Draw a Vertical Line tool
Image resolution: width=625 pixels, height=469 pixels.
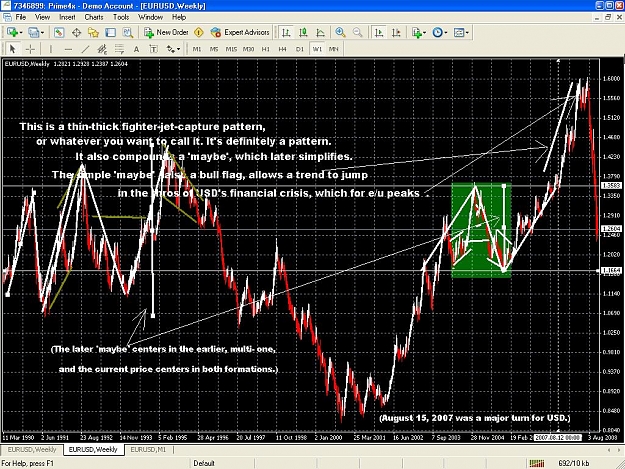[x=51, y=49]
